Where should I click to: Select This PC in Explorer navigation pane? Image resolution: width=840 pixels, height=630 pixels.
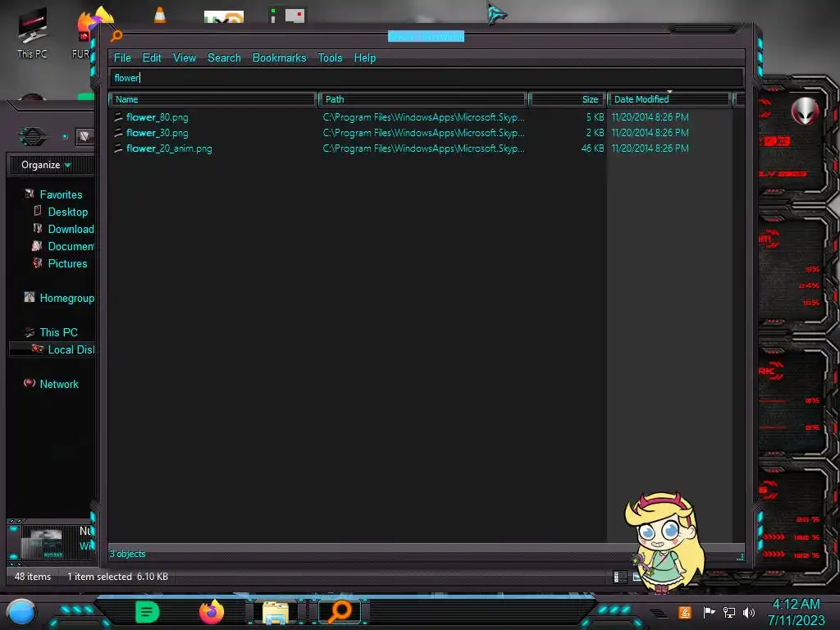point(58,332)
